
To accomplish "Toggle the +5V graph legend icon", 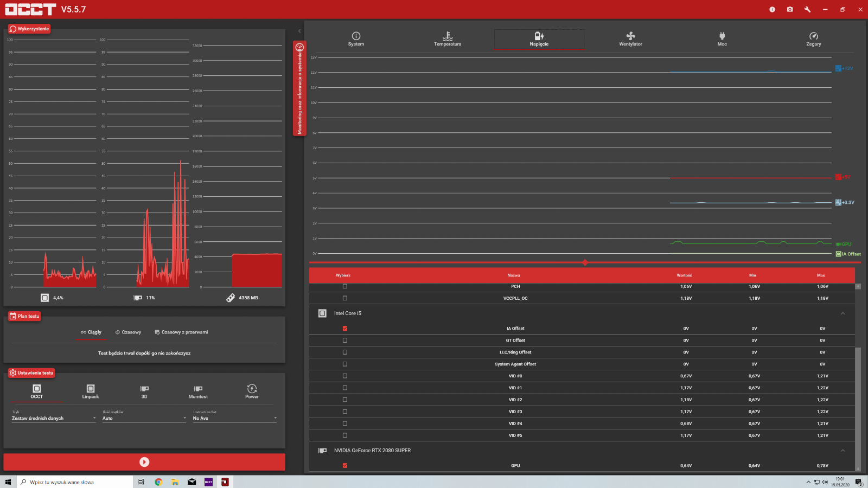I will tap(838, 177).
